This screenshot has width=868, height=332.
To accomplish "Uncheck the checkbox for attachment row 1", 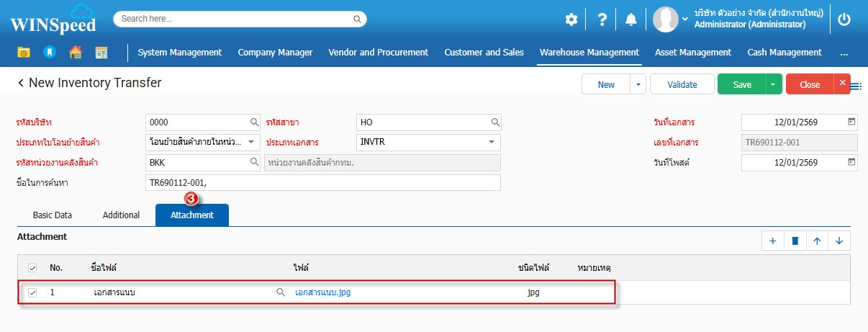I will click(x=32, y=292).
